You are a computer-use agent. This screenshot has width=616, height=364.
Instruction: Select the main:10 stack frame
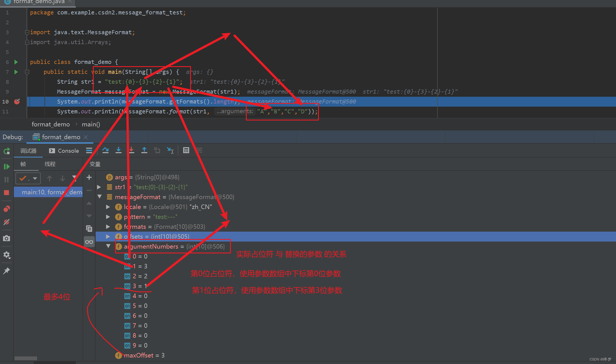coord(48,192)
